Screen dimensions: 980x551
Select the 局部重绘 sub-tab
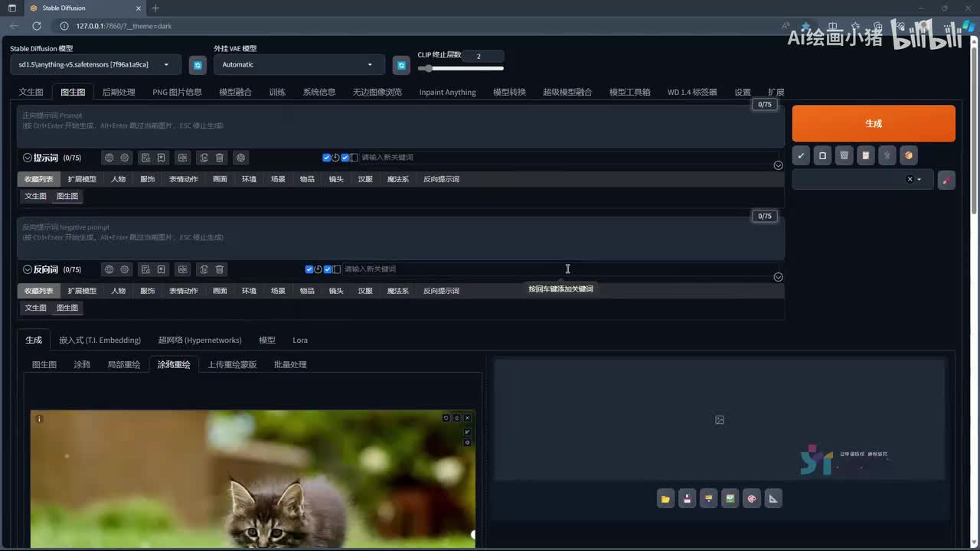(123, 364)
